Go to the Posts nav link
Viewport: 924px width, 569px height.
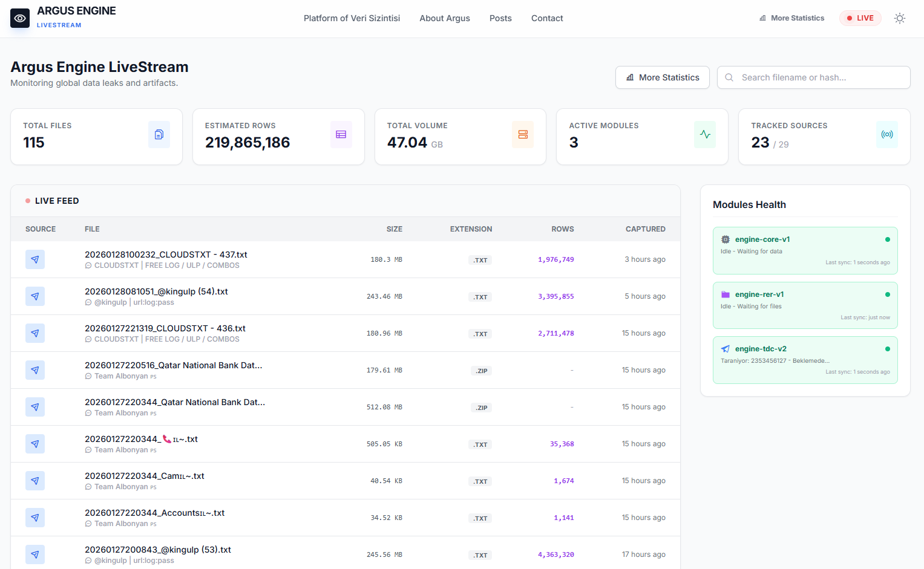(x=500, y=18)
